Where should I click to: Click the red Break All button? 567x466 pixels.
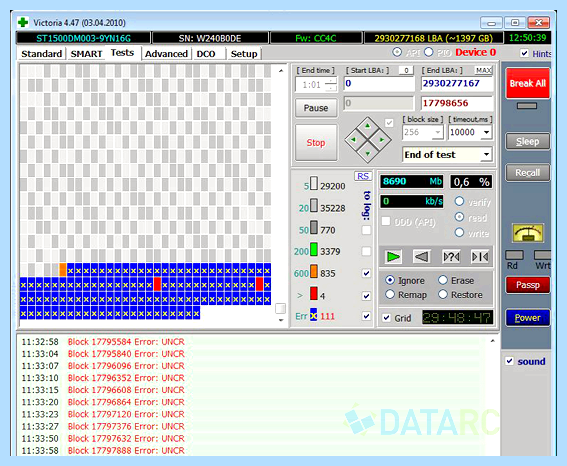coord(527,83)
